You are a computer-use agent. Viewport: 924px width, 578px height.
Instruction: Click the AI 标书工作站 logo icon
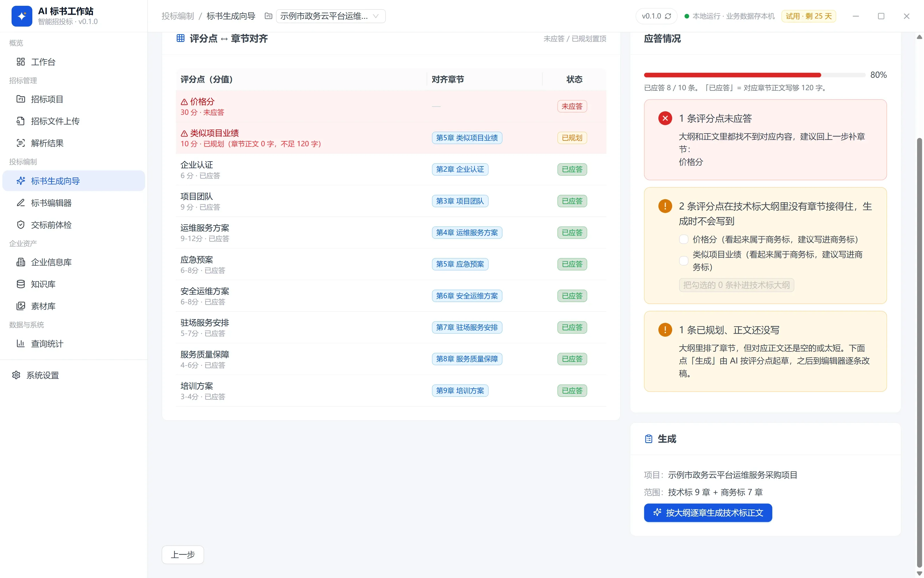click(x=22, y=16)
